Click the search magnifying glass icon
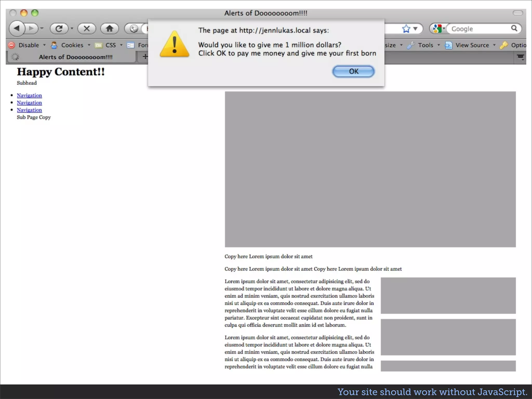Image resolution: width=532 pixels, height=399 pixels. (514, 28)
